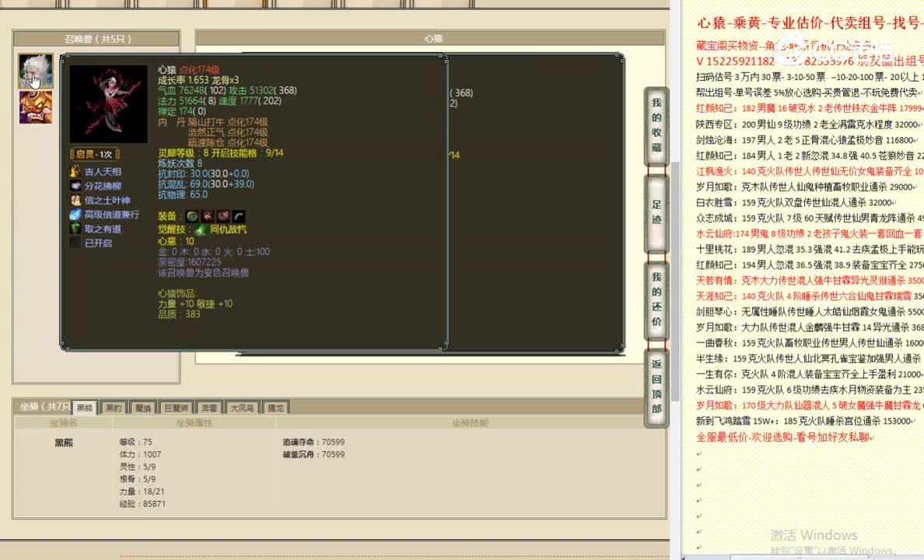
Task: Click the 全服最低价-欢迎选购 red line
Action: click(x=785, y=437)
